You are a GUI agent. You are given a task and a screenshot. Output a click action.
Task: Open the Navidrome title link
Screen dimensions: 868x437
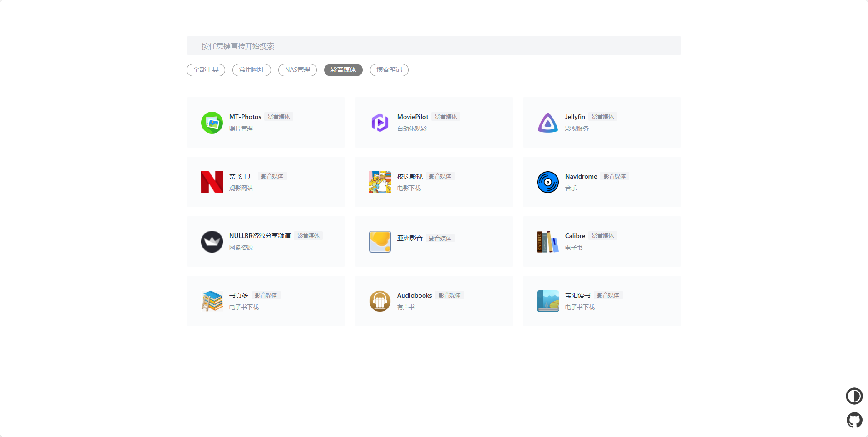pyautogui.click(x=581, y=176)
